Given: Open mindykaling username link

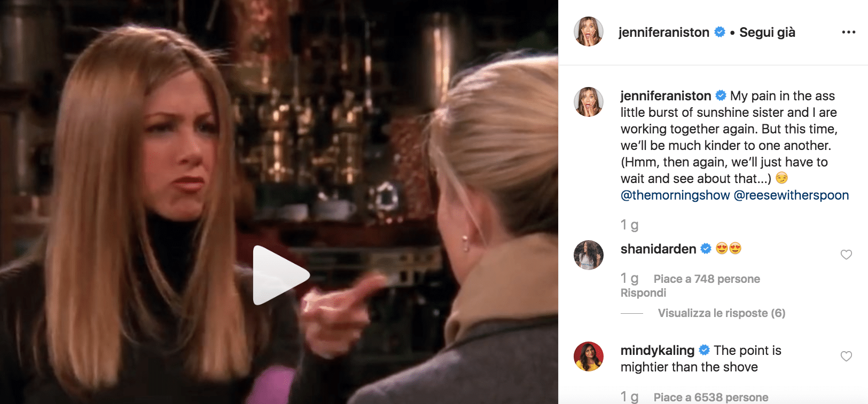Looking at the screenshot, I should (658, 351).
